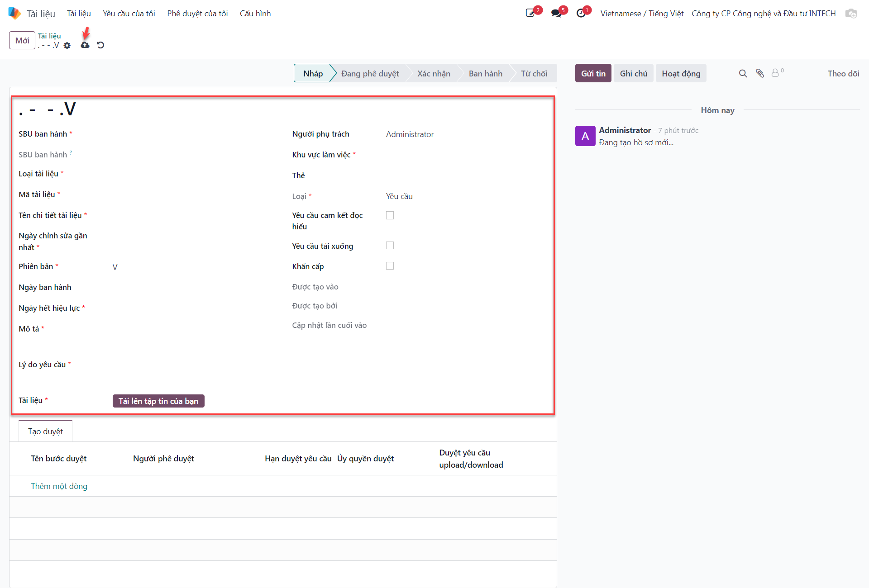Select the Tạo duyệt tab

coord(45,431)
